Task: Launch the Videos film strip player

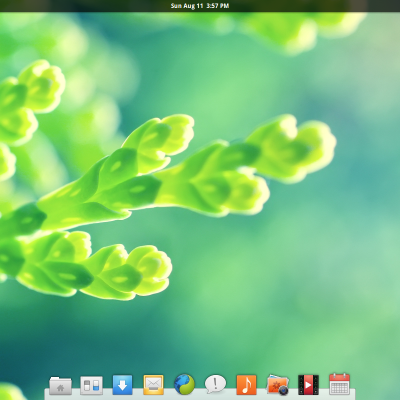Action: (x=308, y=385)
